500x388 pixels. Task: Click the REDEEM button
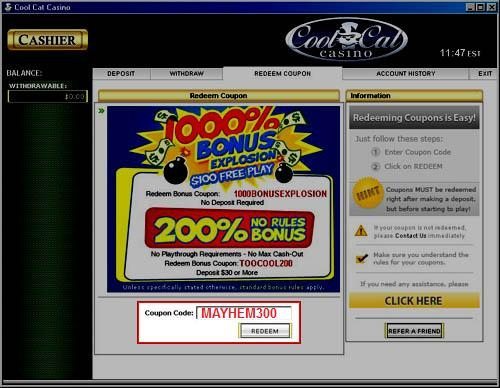coord(265,331)
